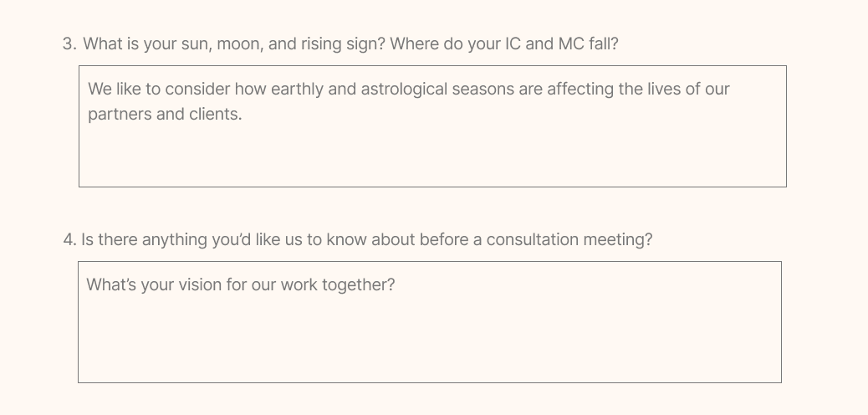Focus the sun, moon, rising sign answer box

432,126
